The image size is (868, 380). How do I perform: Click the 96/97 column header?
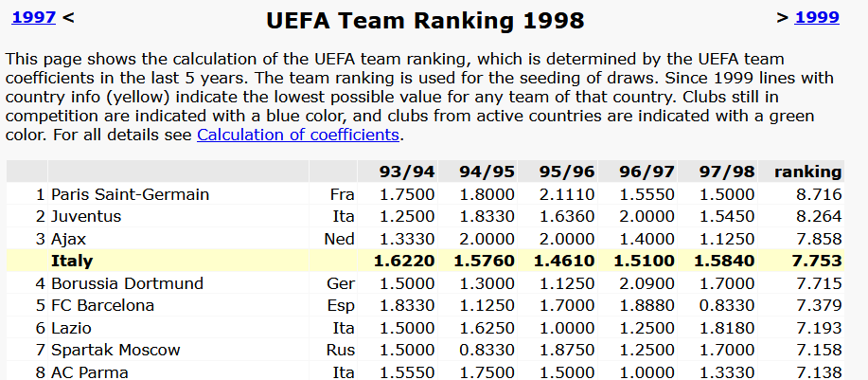point(647,172)
